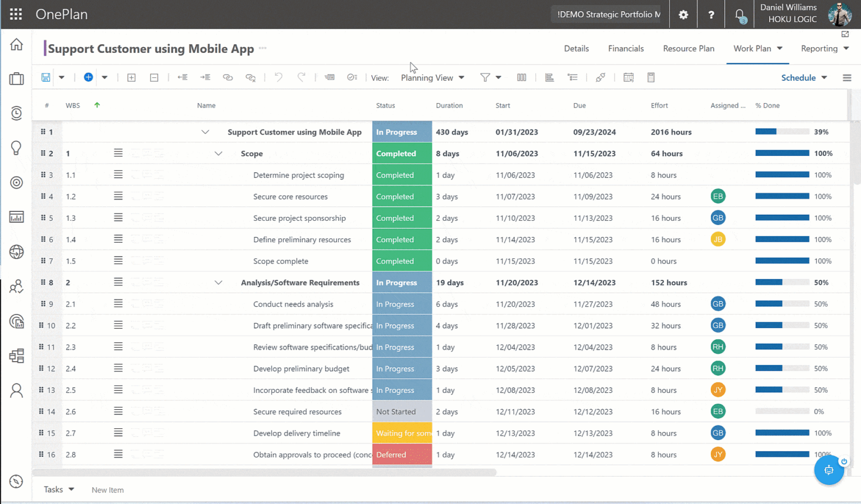Open hamburger menu beside Schedule
Viewport: 861px width, 504px height.
tap(847, 78)
